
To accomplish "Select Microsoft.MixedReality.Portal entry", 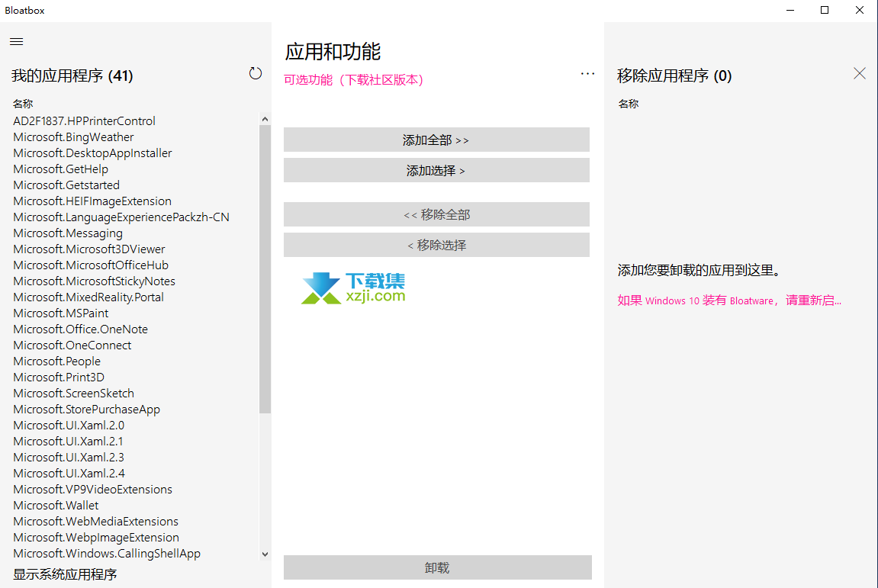I will coord(88,297).
